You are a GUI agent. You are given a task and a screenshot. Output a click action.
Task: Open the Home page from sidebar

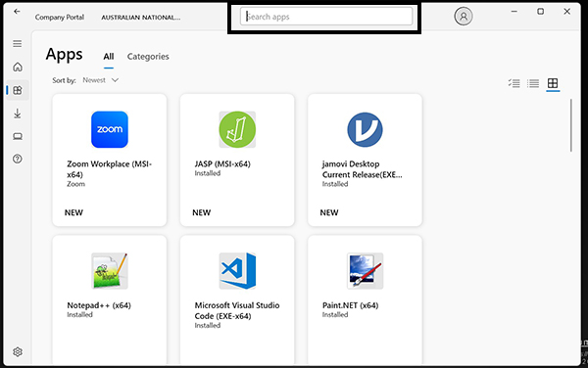click(18, 67)
